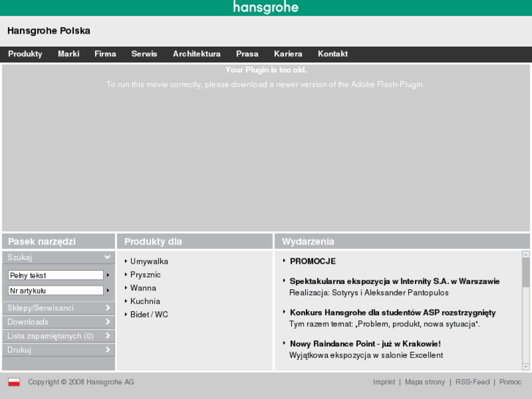Open the Serwis menu
Viewport: 532px width, 399px height.
click(x=144, y=54)
